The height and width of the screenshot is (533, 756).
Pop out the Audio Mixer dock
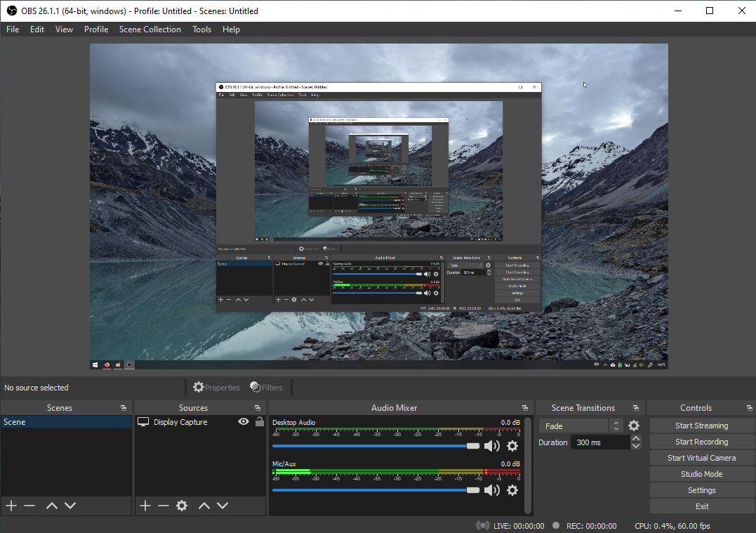(x=524, y=408)
